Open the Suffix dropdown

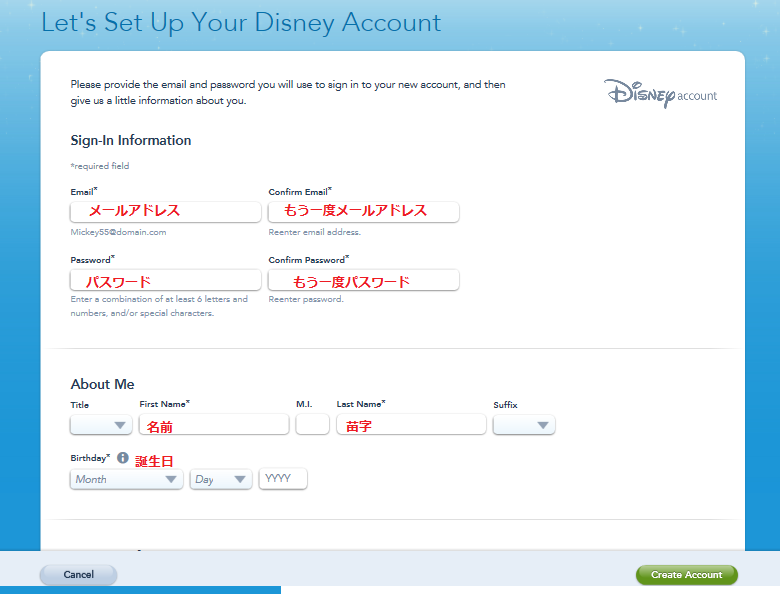(524, 425)
